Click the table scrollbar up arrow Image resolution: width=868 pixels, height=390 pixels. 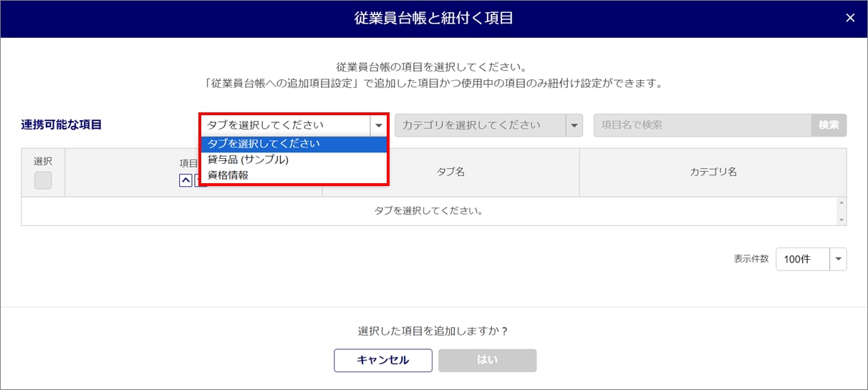842,203
